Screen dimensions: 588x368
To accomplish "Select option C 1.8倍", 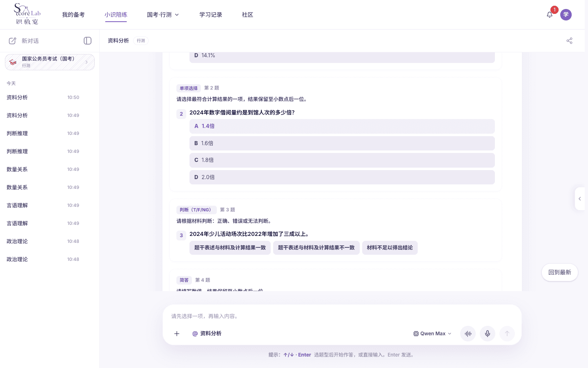I will click(342, 160).
